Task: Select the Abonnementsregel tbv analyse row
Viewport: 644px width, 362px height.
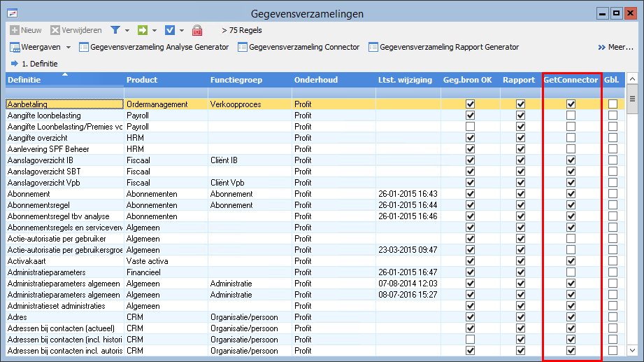Action: click(315, 216)
